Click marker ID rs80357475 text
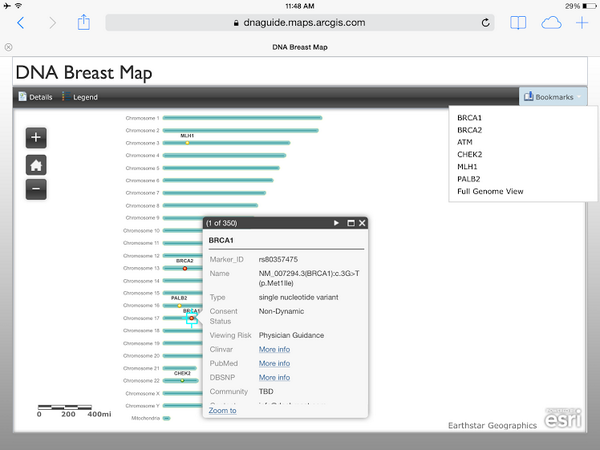 coord(278,259)
